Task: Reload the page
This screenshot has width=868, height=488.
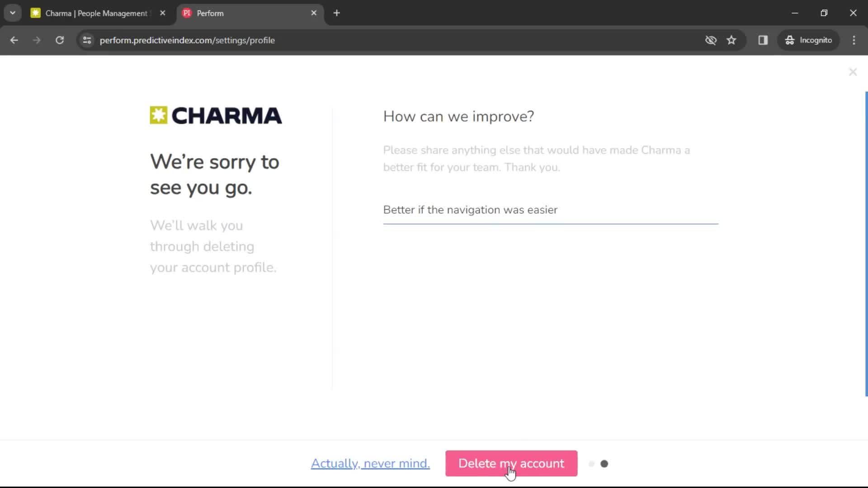Action: [60, 40]
